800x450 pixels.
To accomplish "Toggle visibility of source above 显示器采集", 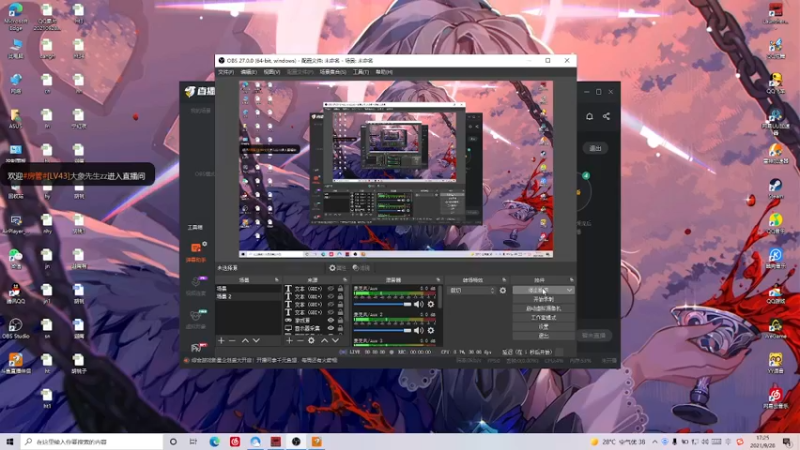I will [x=331, y=320].
